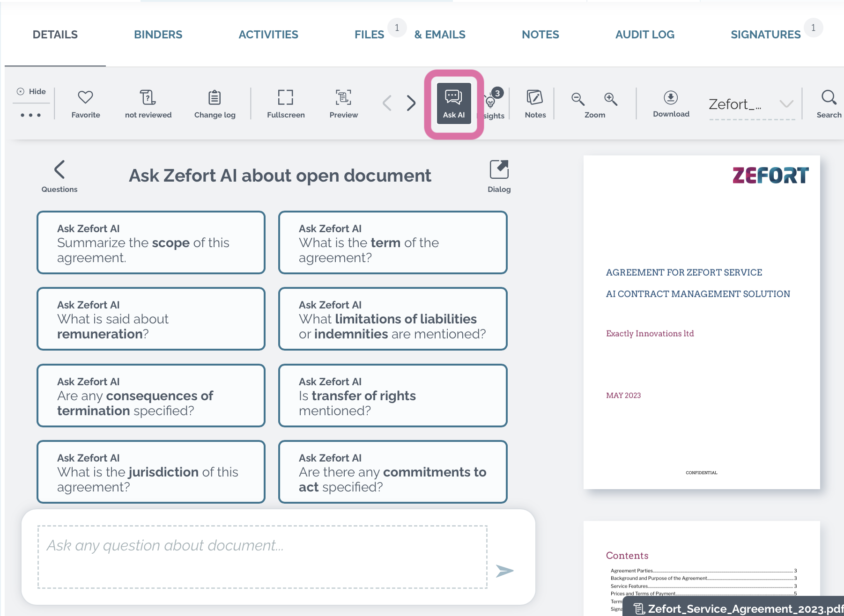
Task: Zoom in on the document
Action: [x=610, y=99]
